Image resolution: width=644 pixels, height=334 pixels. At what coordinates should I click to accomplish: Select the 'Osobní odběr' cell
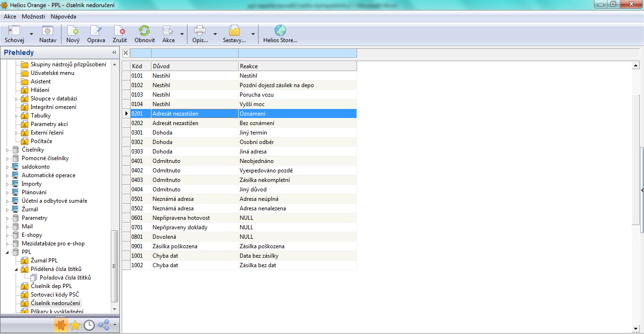click(297, 142)
